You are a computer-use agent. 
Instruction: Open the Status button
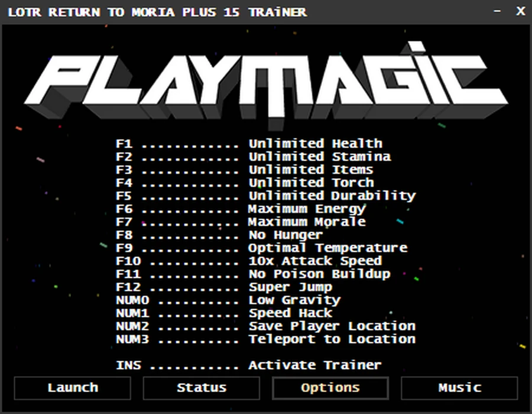coord(201,388)
